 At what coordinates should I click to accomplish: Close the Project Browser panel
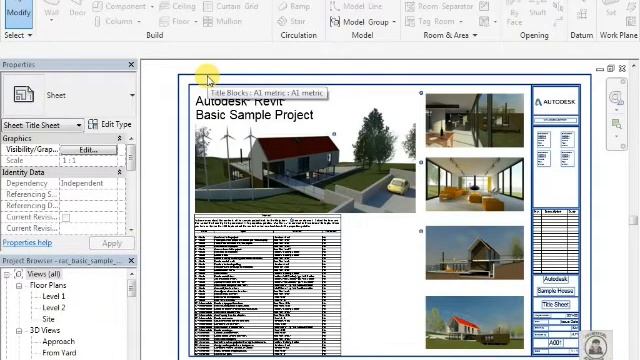coord(131,260)
